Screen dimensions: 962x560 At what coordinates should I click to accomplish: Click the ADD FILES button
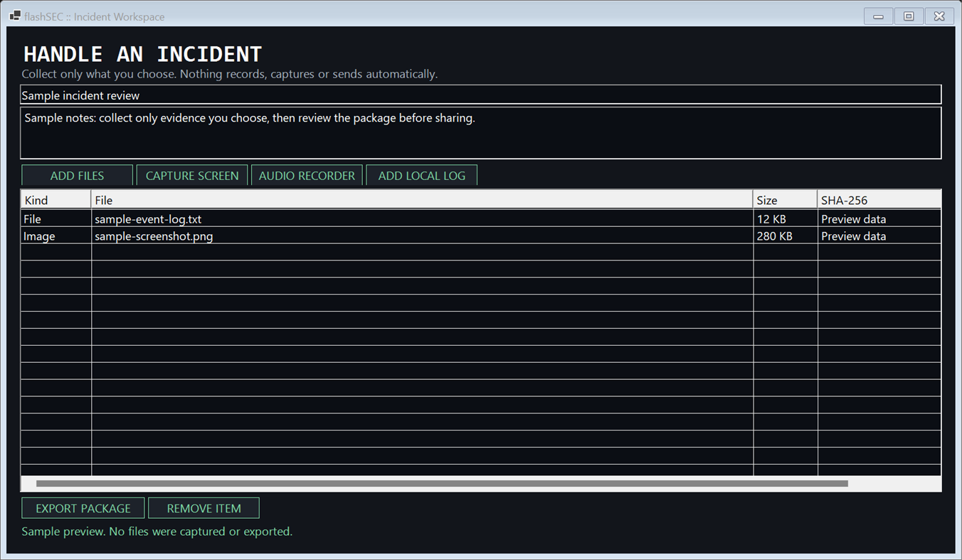[77, 176]
